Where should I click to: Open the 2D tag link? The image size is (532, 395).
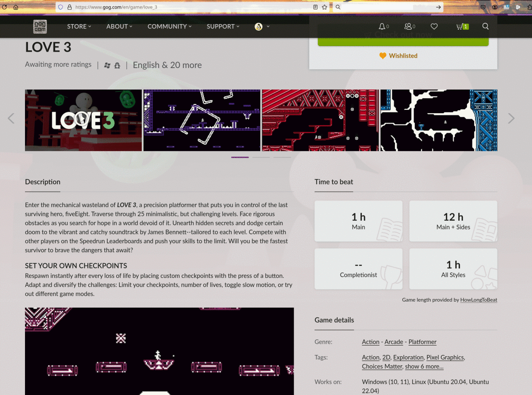[x=386, y=358]
